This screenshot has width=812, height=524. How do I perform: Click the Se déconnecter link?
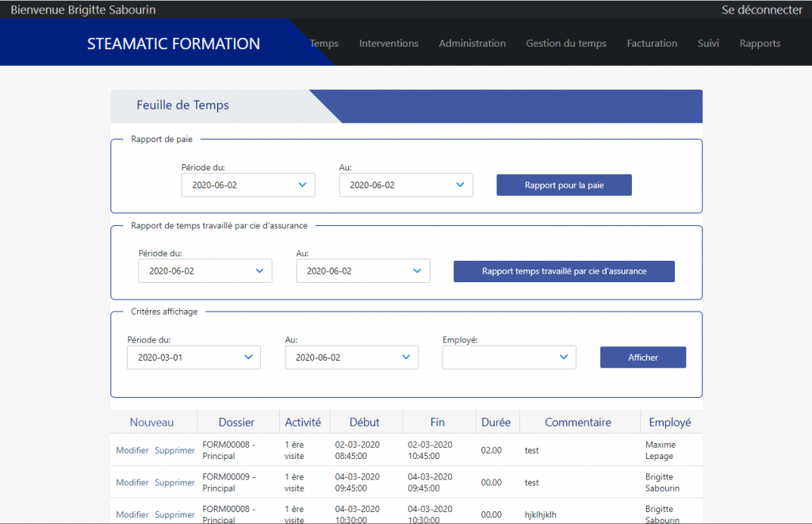click(x=762, y=10)
